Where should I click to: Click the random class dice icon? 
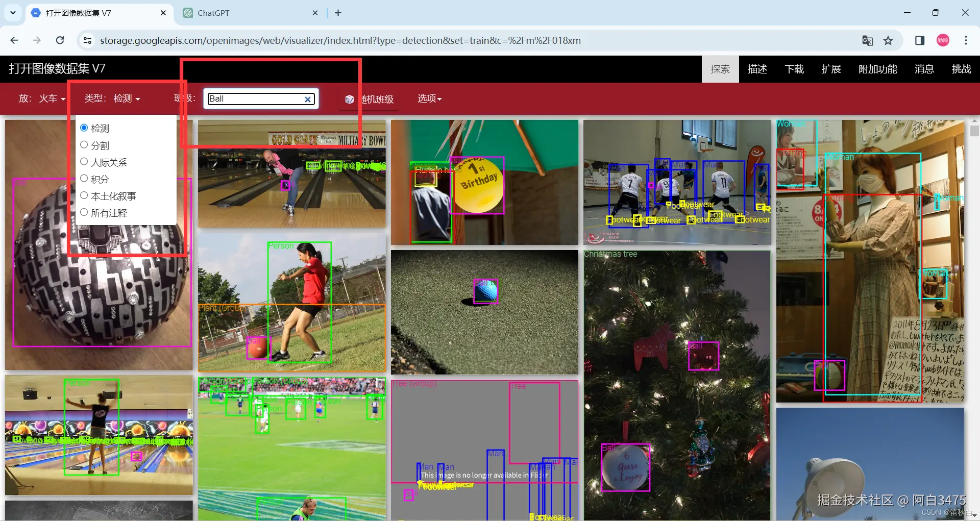pos(349,99)
